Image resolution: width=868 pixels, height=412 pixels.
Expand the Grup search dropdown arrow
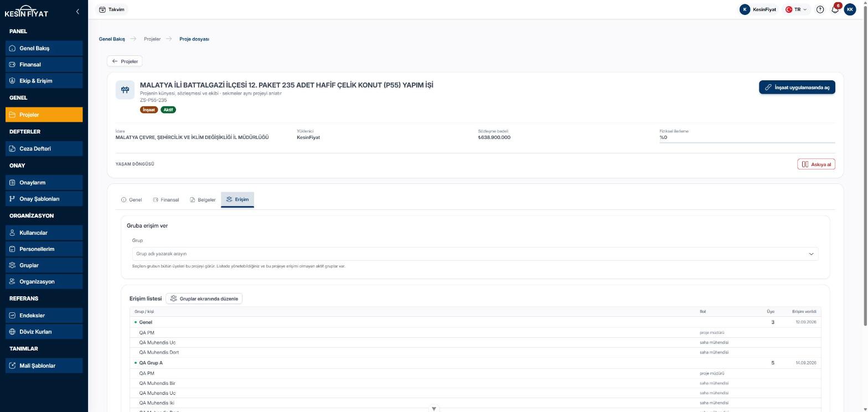coord(811,254)
